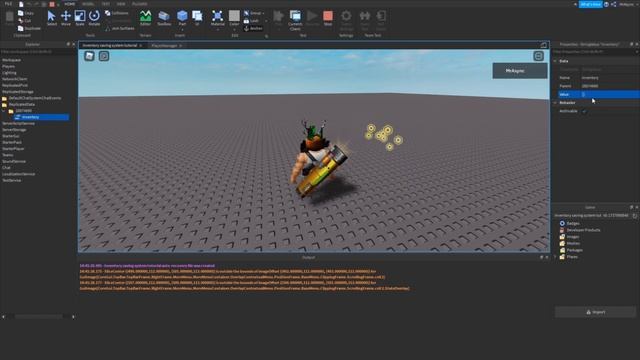Switch to the HOME ribbon tab

(69, 4)
